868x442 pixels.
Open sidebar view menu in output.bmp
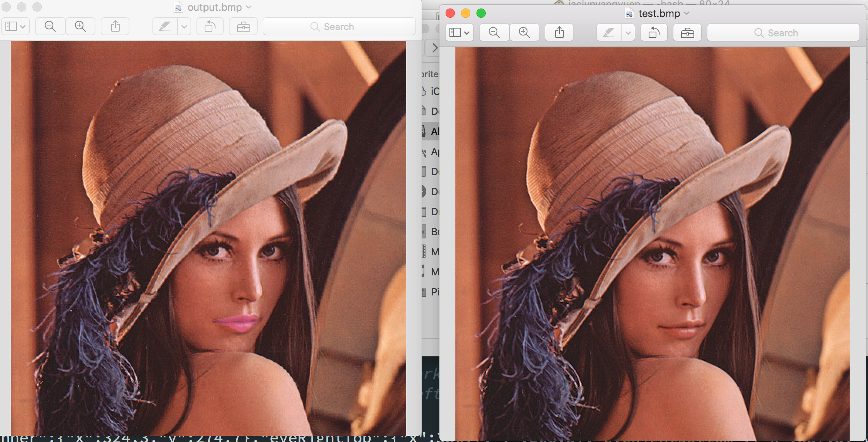(x=15, y=26)
